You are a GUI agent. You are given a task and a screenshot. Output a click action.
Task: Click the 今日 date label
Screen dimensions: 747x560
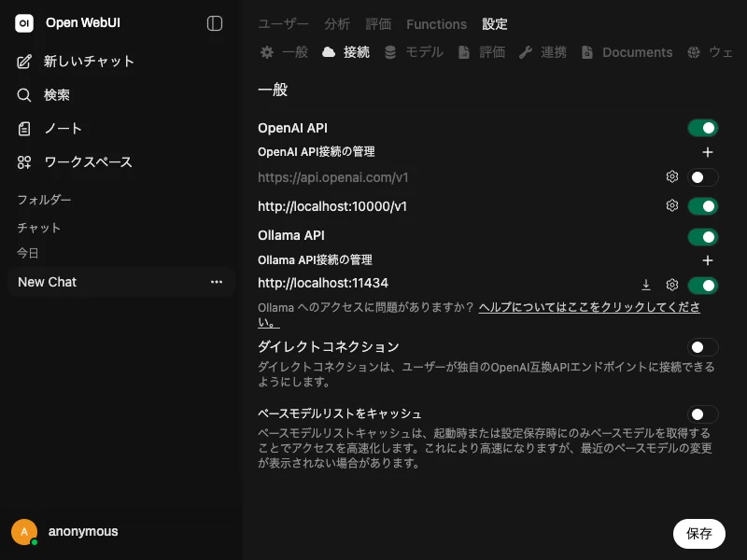(28, 253)
